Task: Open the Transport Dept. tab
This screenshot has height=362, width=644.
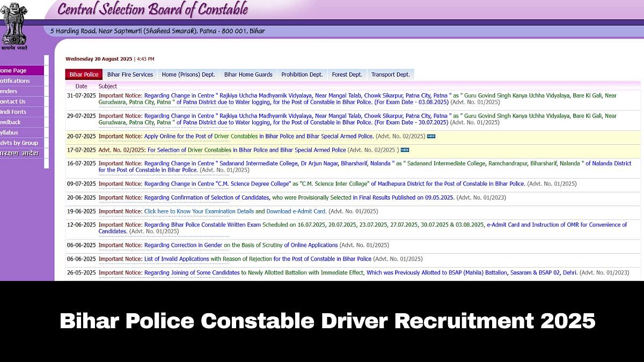Action: coord(390,75)
